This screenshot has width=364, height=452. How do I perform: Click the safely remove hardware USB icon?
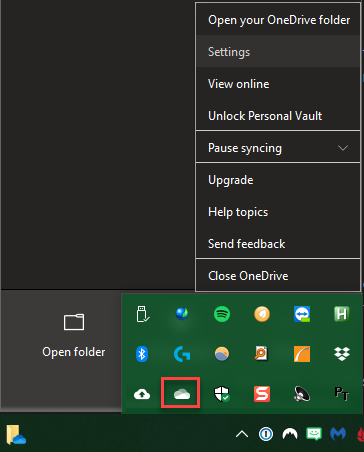(x=142, y=314)
